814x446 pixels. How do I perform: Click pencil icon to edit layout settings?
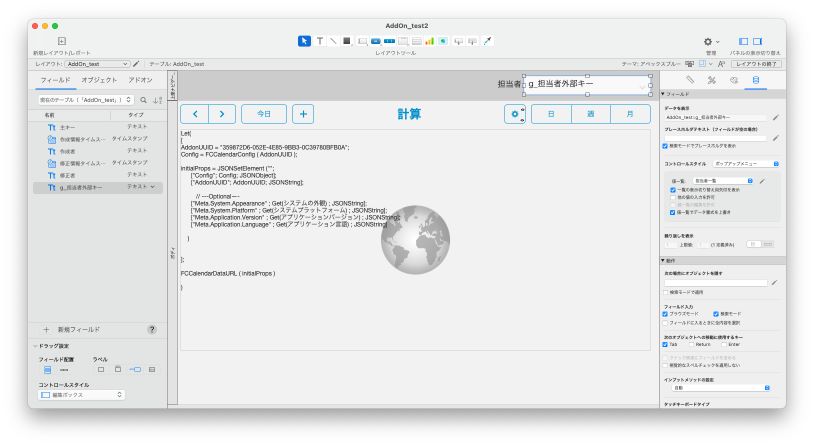click(x=136, y=63)
